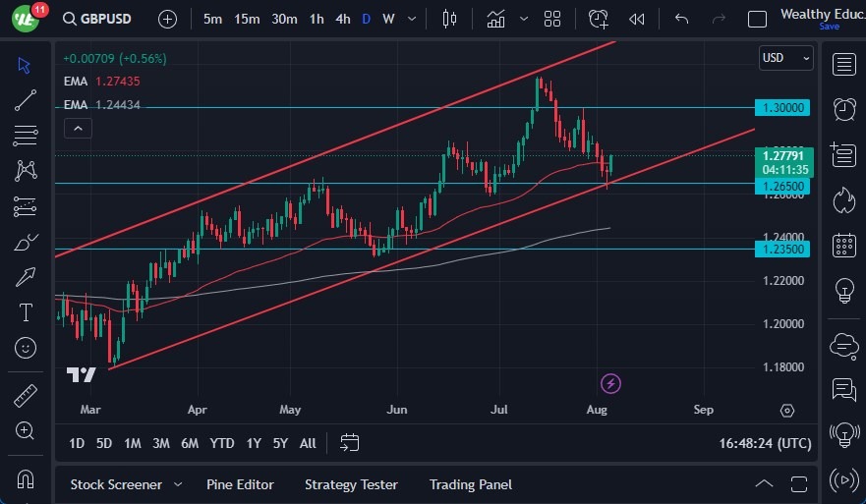Toggle magnet mode in the left toolbar
Image resolution: width=866 pixels, height=504 pixels.
tap(26, 479)
